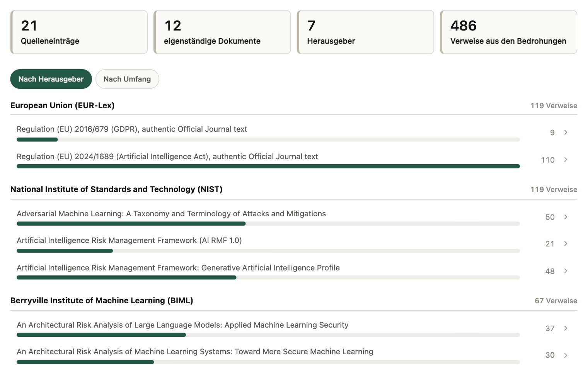
Task: Switch to the Nach Herausgeber tab
Action: click(51, 79)
